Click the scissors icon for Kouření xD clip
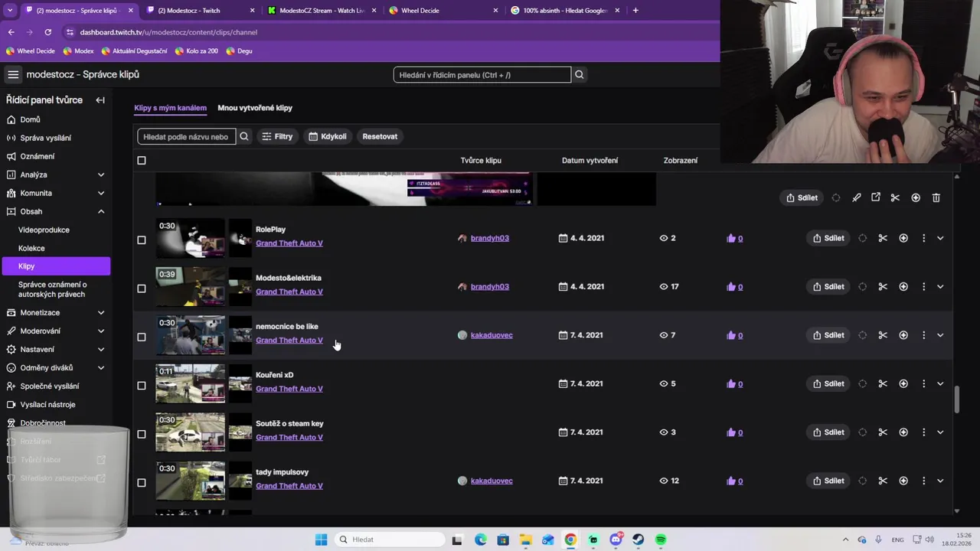Viewport: 980px width, 551px height. pyautogui.click(x=883, y=383)
